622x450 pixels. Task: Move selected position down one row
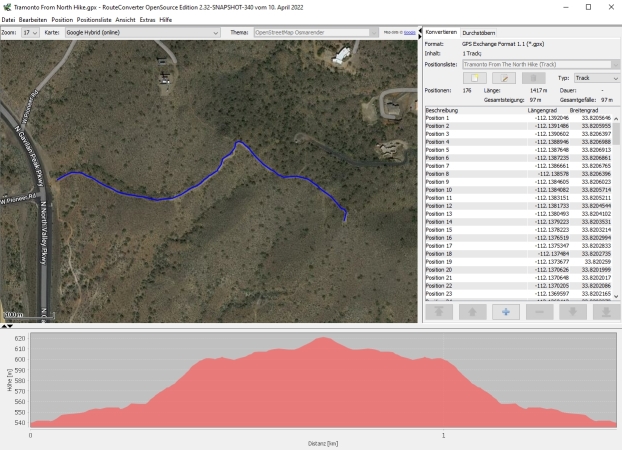coord(571,312)
